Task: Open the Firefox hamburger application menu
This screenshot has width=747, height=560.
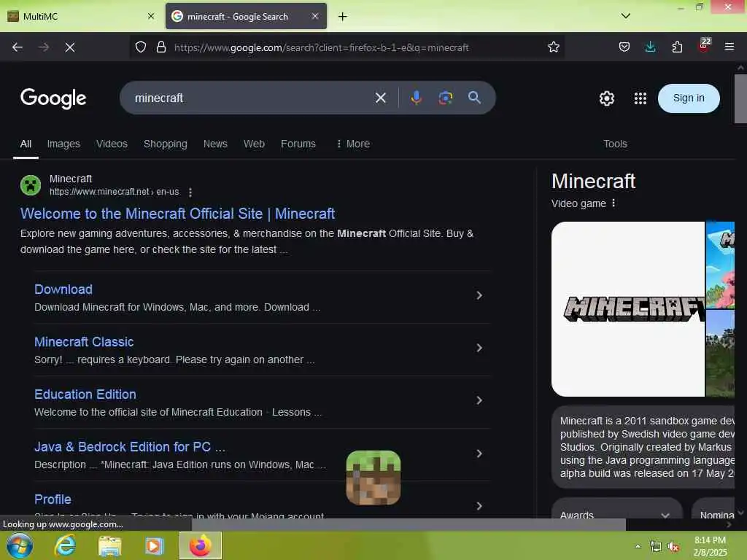Action: [x=729, y=47]
